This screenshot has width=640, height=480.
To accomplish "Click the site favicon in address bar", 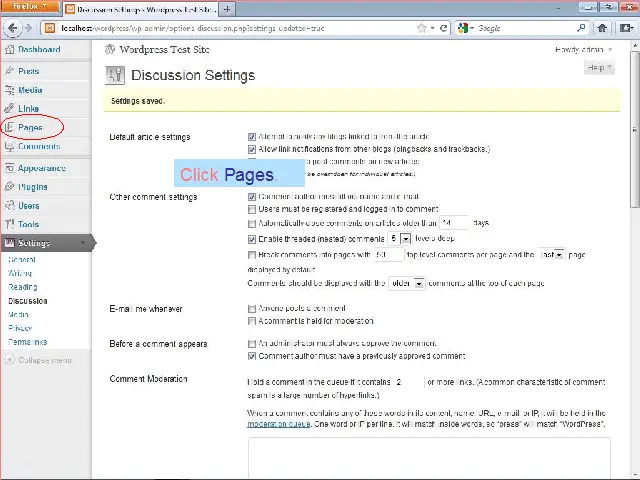I will click(x=50, y=28).
